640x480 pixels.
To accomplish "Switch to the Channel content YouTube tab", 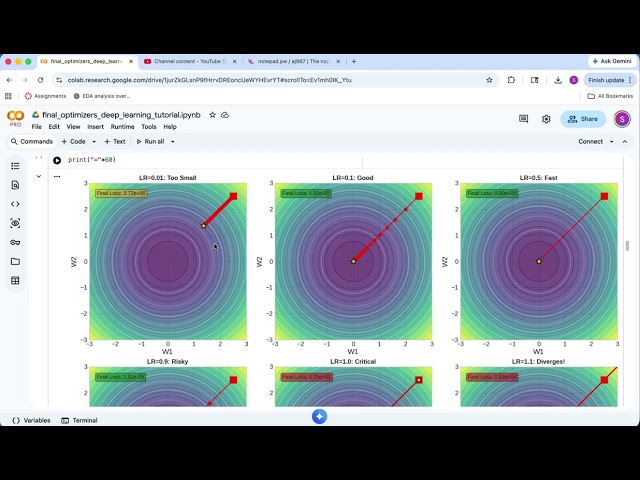I will click(x=190, y=61).
